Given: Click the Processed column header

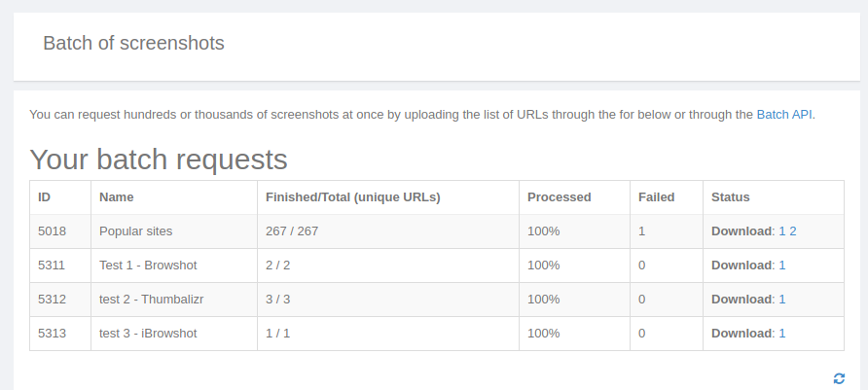Looking at the screenshot, I should pyautogui.click(x=559, y=197).
